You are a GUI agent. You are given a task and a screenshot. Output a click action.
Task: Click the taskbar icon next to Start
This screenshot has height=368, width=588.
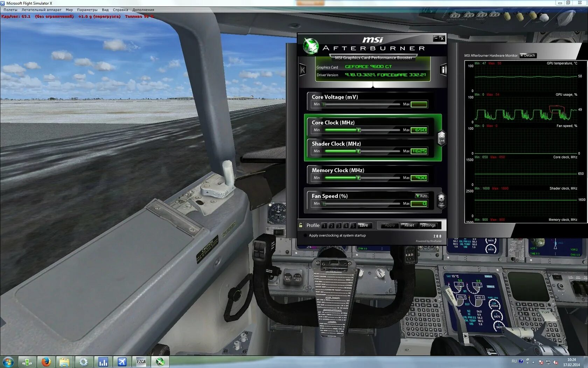pyautogui.click(x=27, y=362)
